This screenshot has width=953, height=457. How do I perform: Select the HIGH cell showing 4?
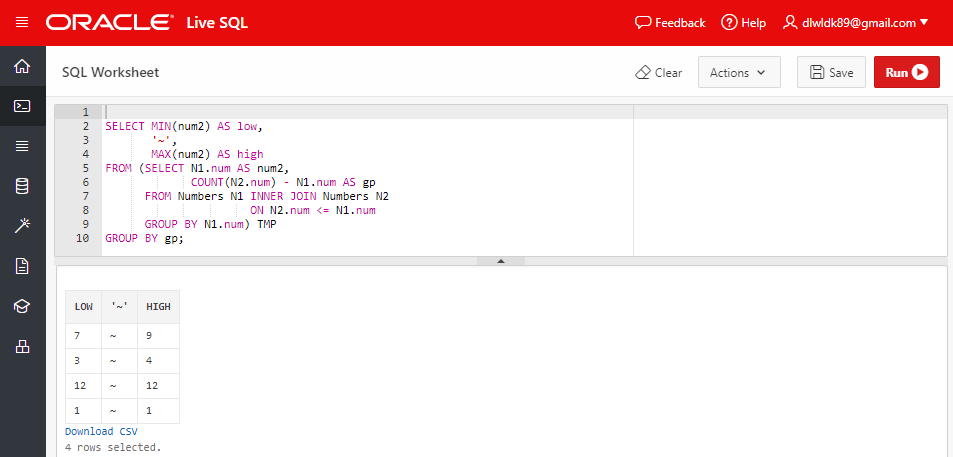pos(159,361)
